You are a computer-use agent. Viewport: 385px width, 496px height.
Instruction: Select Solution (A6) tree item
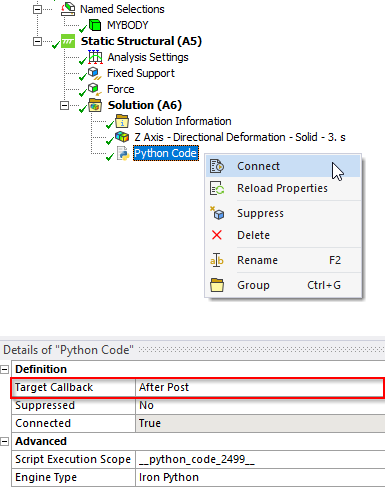tap(145, 105)
